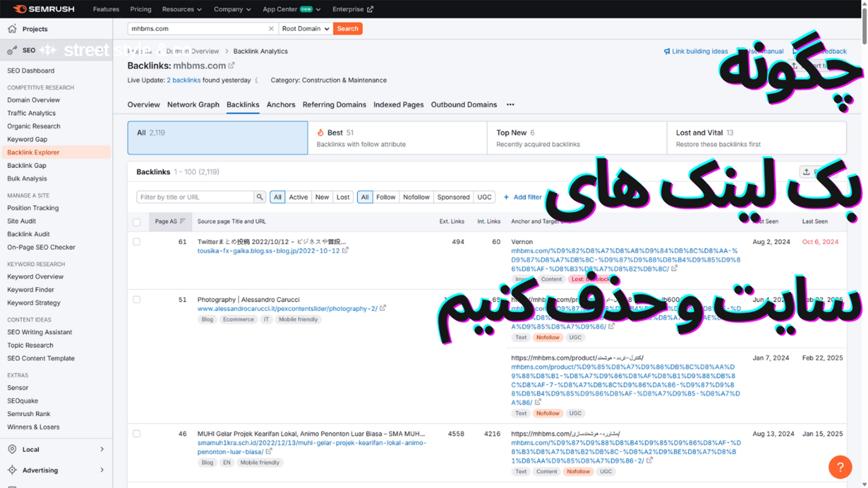868x488 pixels.
Task: Toggle the select-all rows checkbox
Action: click(137, 222)
